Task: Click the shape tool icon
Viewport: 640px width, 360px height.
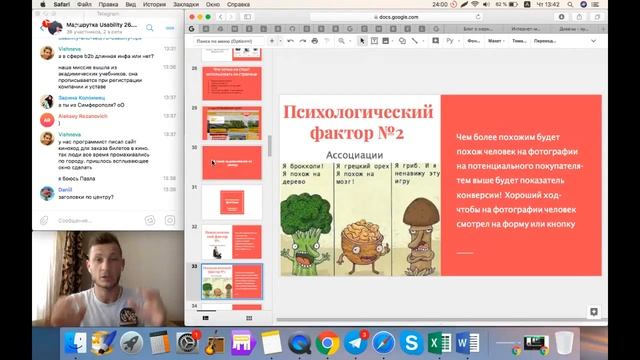Action: [x=402, y=41]
